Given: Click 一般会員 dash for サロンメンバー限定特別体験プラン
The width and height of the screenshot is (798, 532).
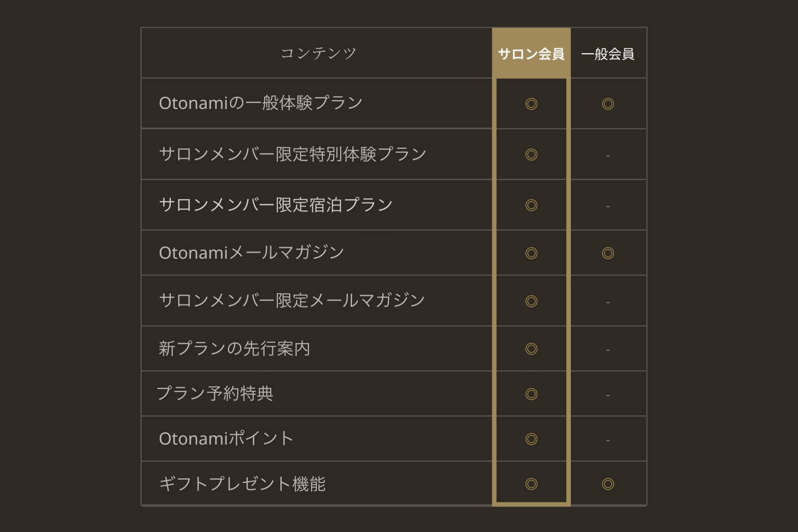Looking at the screenshot, I should pyautogui.click(x=608, y=156).
